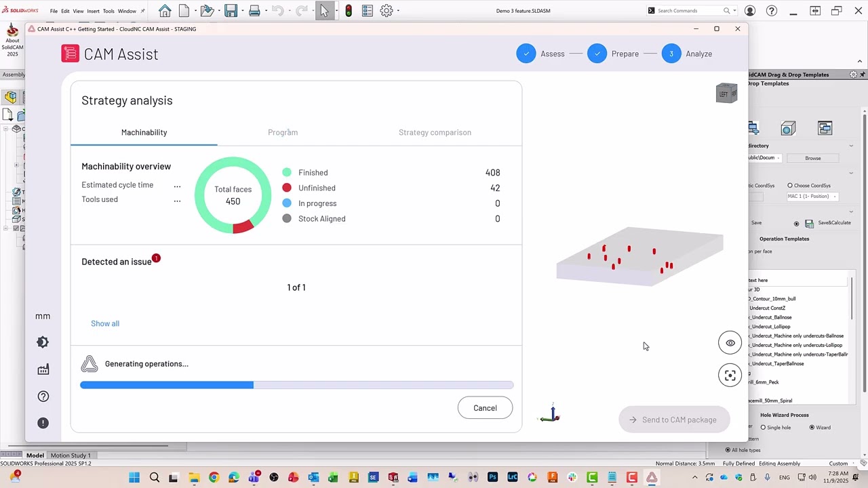Select the All hole types radio button
This screenshot has height=488, width=868.
[728, 450]
